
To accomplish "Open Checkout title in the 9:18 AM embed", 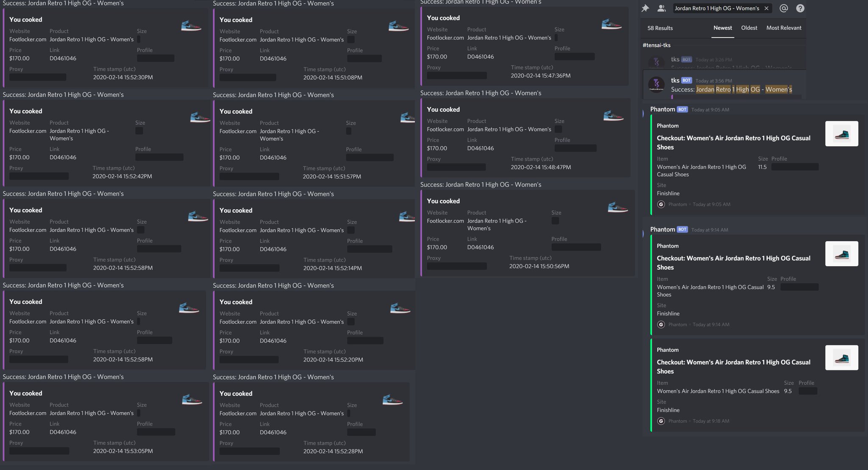I will coord(734,367).
